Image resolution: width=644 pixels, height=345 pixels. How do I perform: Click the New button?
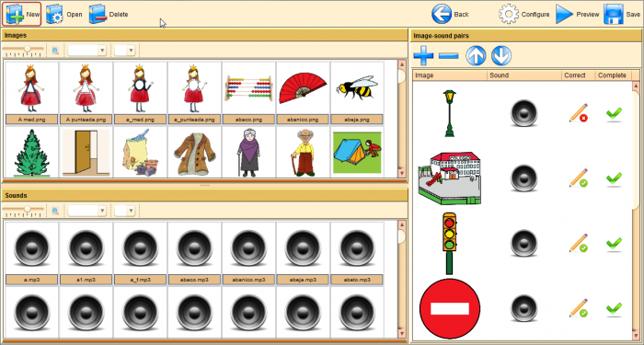tap(22, 15)
